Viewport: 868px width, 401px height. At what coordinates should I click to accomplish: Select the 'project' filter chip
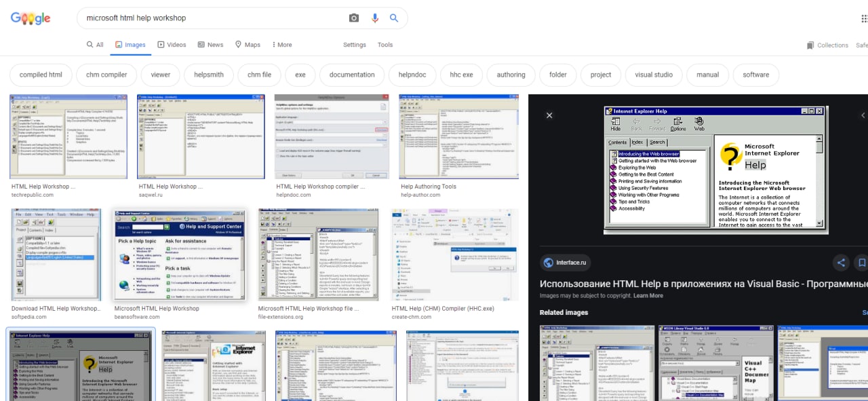point(601,75)
